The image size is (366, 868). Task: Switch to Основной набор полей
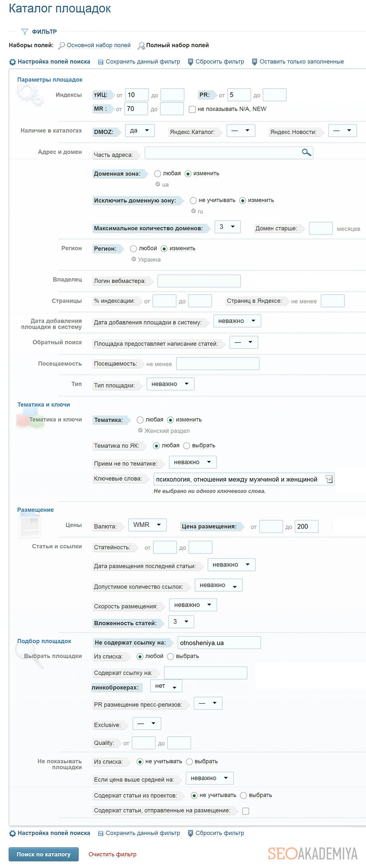click(x=98, y=45)
